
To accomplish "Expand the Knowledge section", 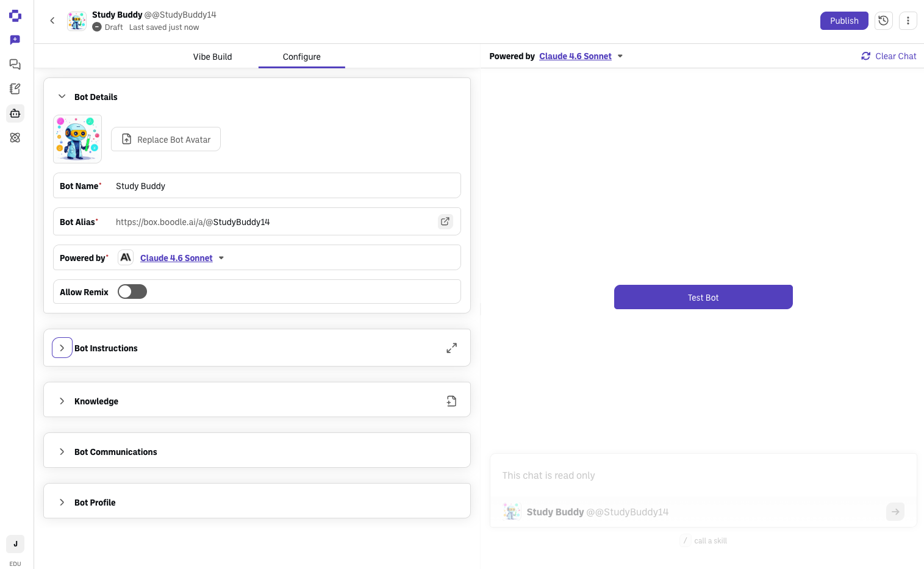I will click(62, 401).
